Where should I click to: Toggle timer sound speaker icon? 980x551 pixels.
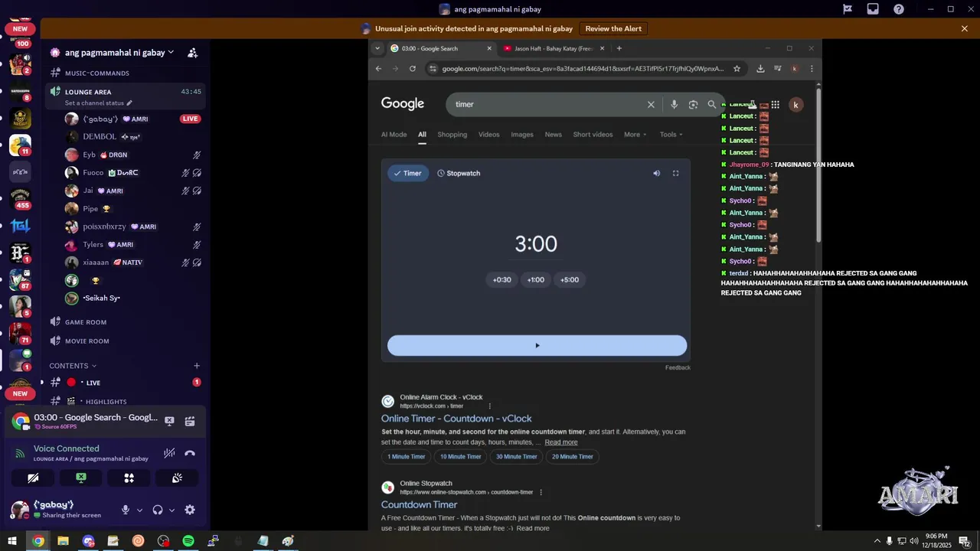pos(656,174)
